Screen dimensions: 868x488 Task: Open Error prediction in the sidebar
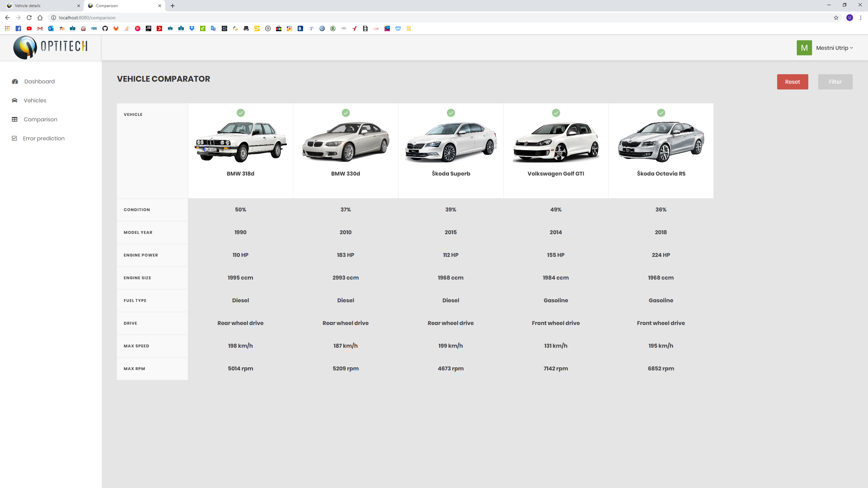(43, 138)
